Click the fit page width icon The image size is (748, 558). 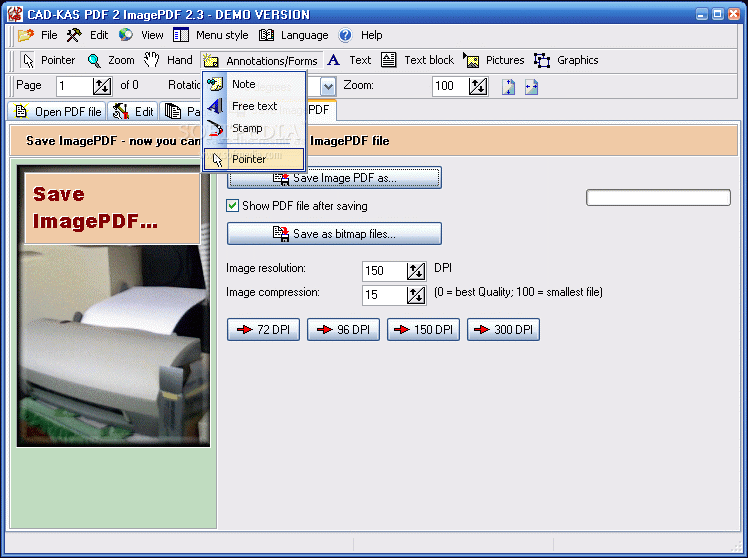[x=531, y=87]
